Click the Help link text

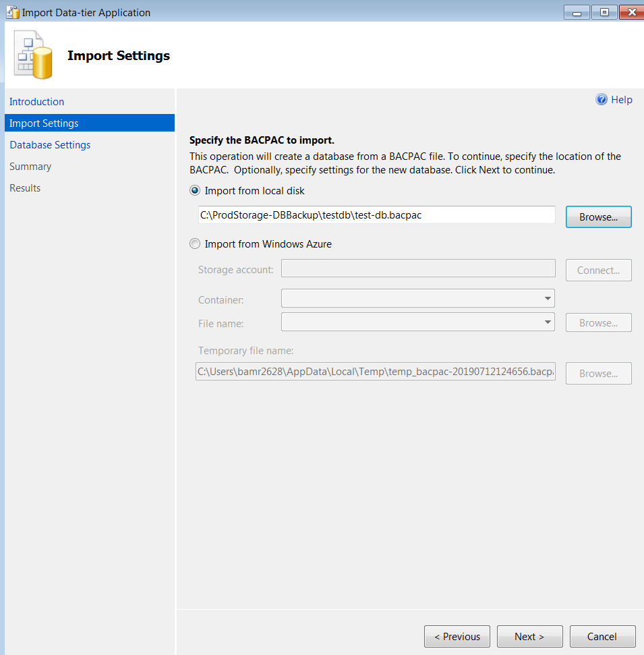[x=621, y=100]
